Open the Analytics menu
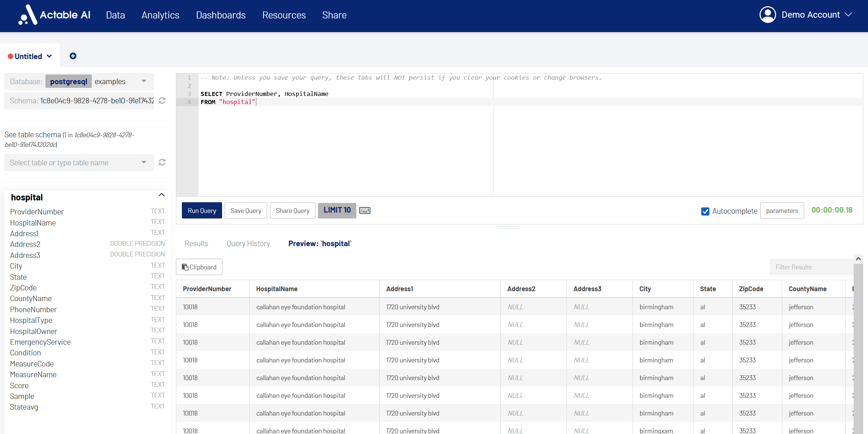868x434 pixels. [x=160, y=15]
